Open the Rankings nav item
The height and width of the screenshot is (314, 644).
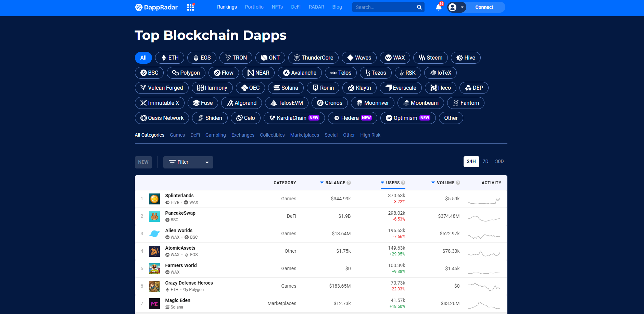(227, 7)
